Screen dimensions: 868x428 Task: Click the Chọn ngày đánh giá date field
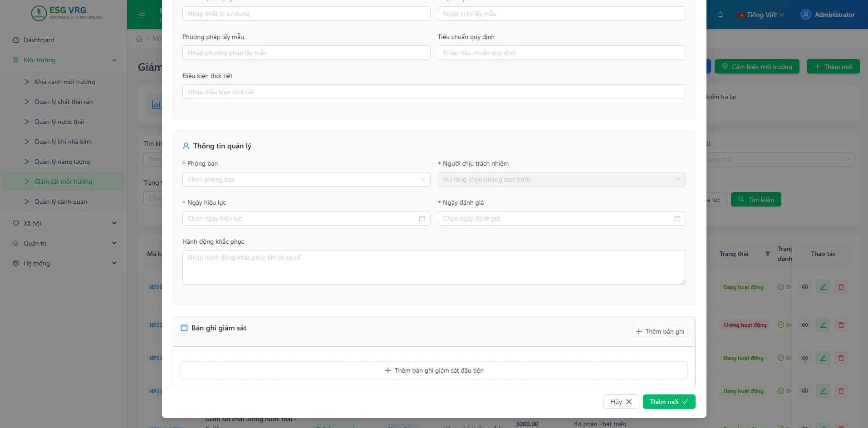tap(562, 218)
